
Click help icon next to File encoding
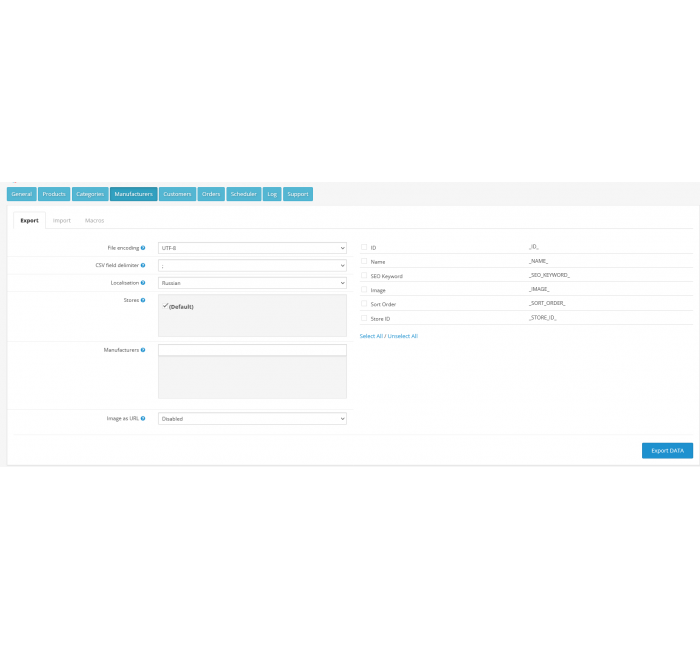[143, 248]
